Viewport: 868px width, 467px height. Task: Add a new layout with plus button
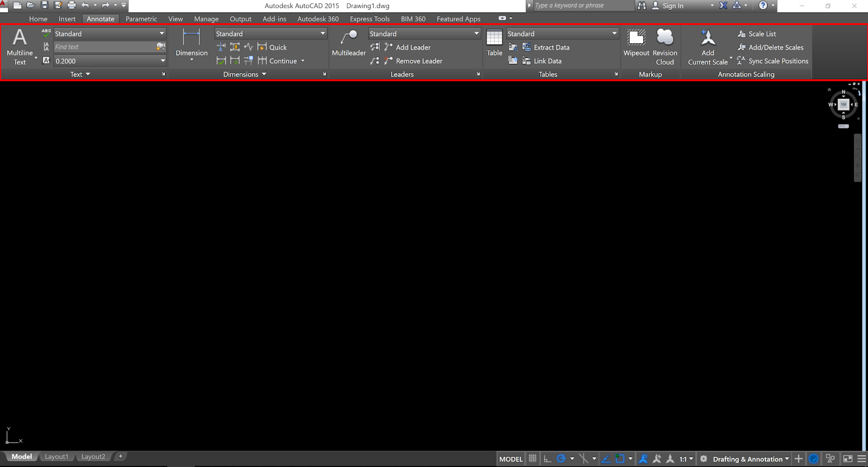(x=120, y=456)
